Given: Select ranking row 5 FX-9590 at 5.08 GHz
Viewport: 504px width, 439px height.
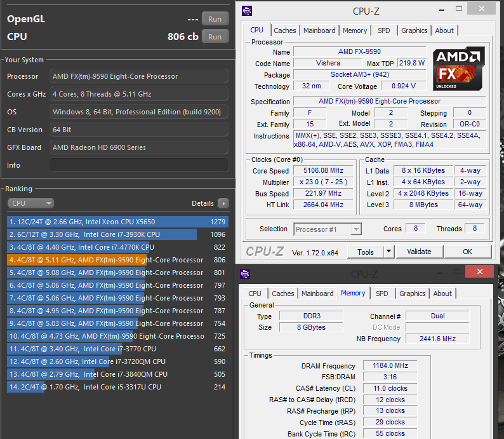Looking at the screenshot, I should (117, 273).
